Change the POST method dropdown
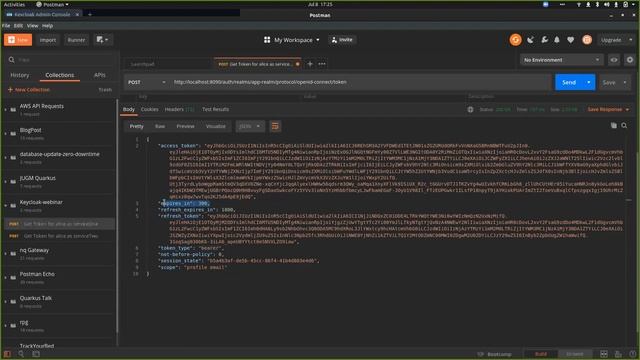 coord(147,82)
